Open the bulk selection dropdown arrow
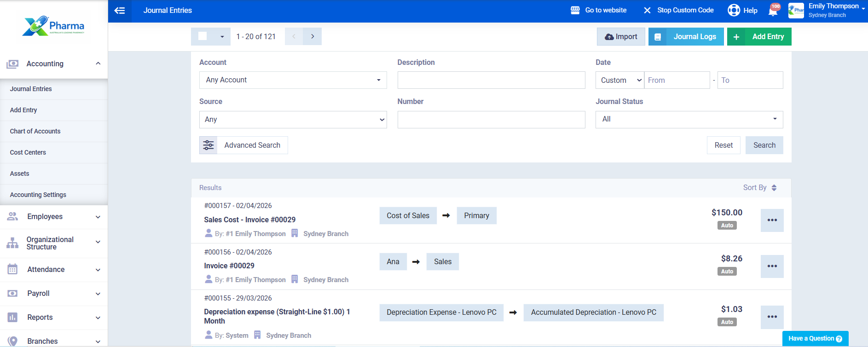The image size is (868, 347). point(222,36)
